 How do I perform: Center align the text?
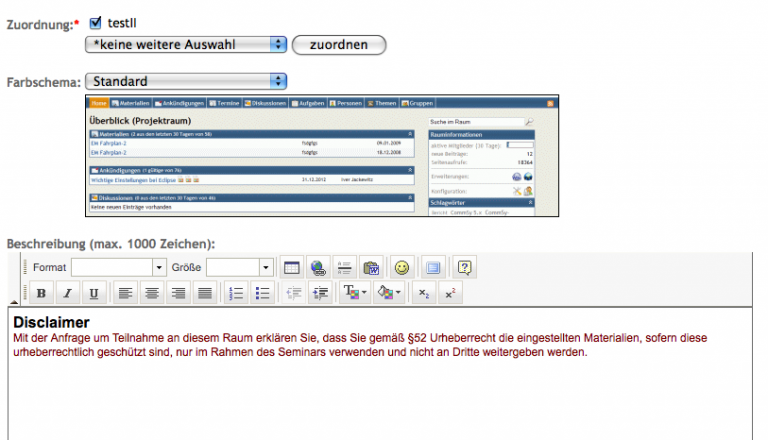(x=152, y=293)
